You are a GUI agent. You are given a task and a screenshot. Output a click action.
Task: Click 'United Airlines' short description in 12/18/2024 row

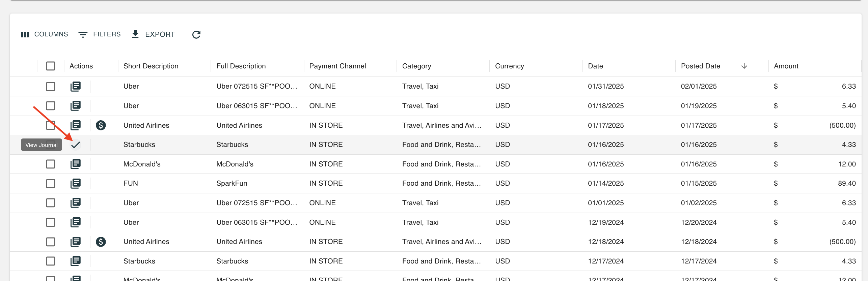146,242
